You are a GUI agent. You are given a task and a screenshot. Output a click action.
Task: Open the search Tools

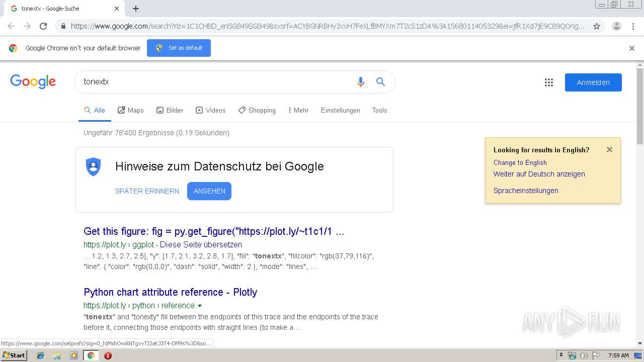click(379, 110)
